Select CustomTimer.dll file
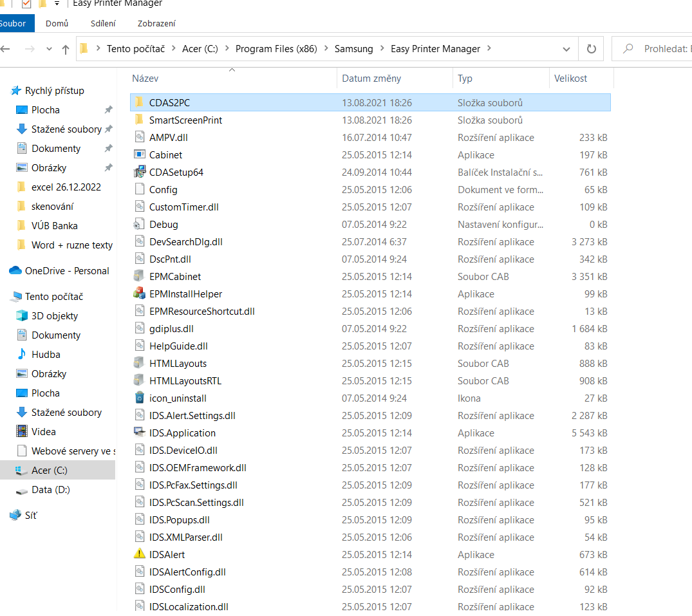Image resolution: width=692 pixels, height=616 pixels. tap(184, 207)
